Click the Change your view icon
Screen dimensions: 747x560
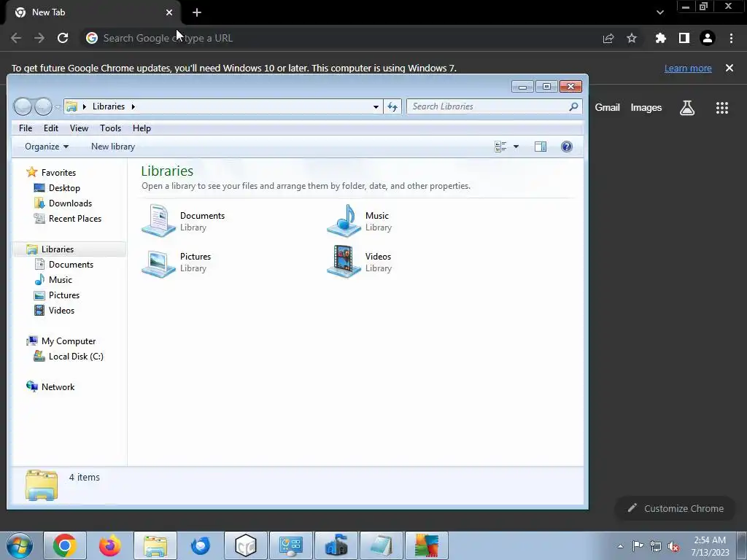click(x=500, y=147)
